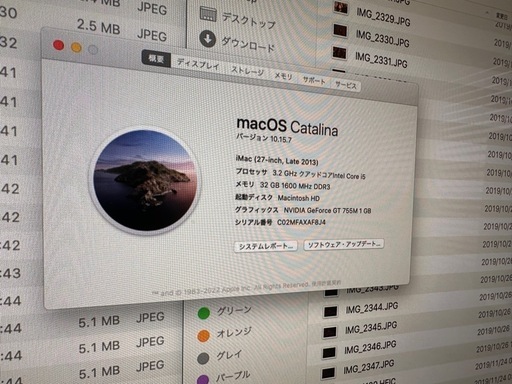Viewport: 512px width, 384px height.
Task: Open the サポート tab
Action: [314, 81]
